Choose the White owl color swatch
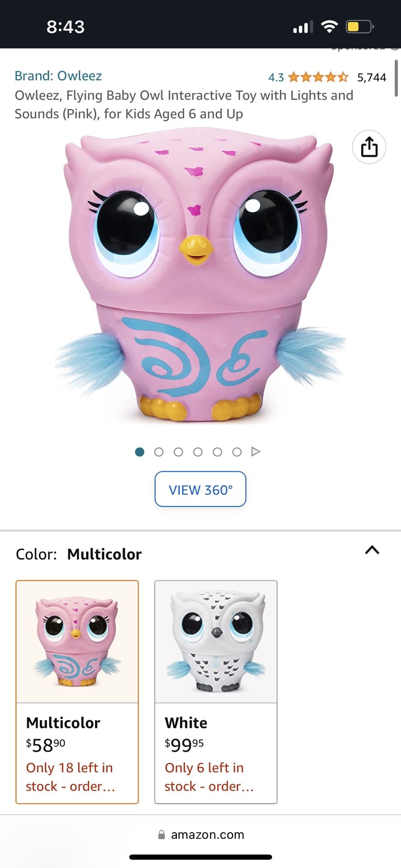The width and height of the screenshot is (401, 868). [x=216, y=692]
